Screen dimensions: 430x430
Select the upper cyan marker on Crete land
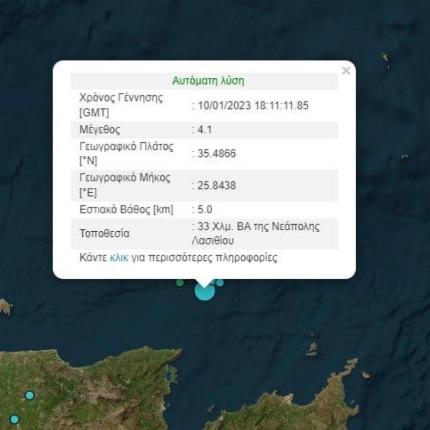30,396
